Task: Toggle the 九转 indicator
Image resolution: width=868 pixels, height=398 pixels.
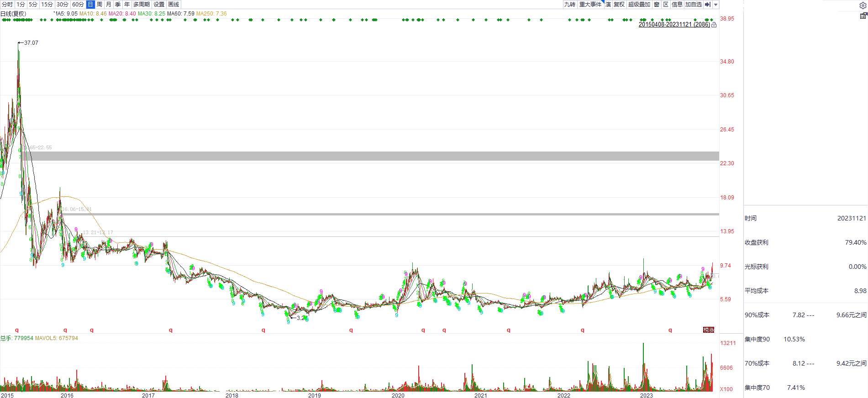Action: 570,5
